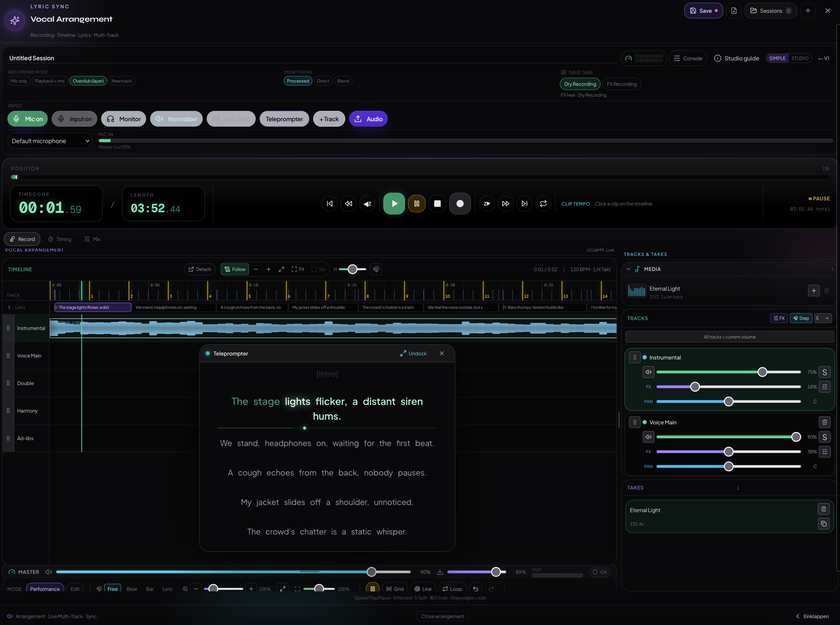
Task: Adjust the Voice Main FX slider at 38%
Action: [x=728, y=452]
